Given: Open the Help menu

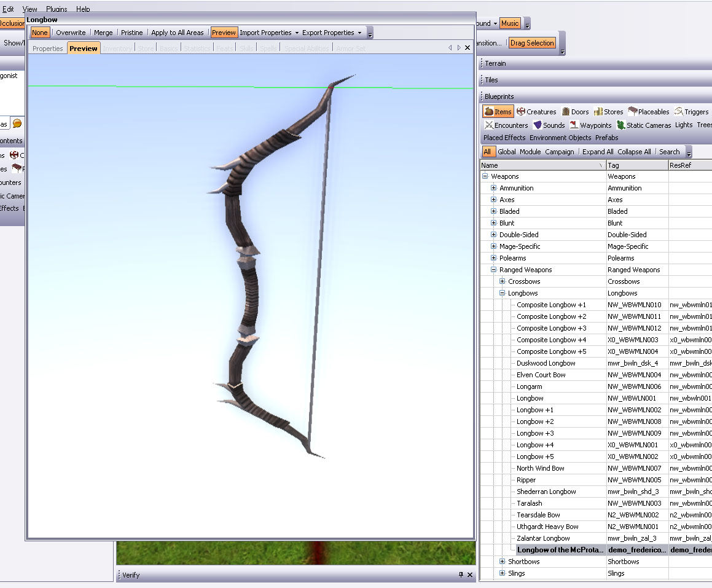Looking at the screenshot, I should point(83,9).
